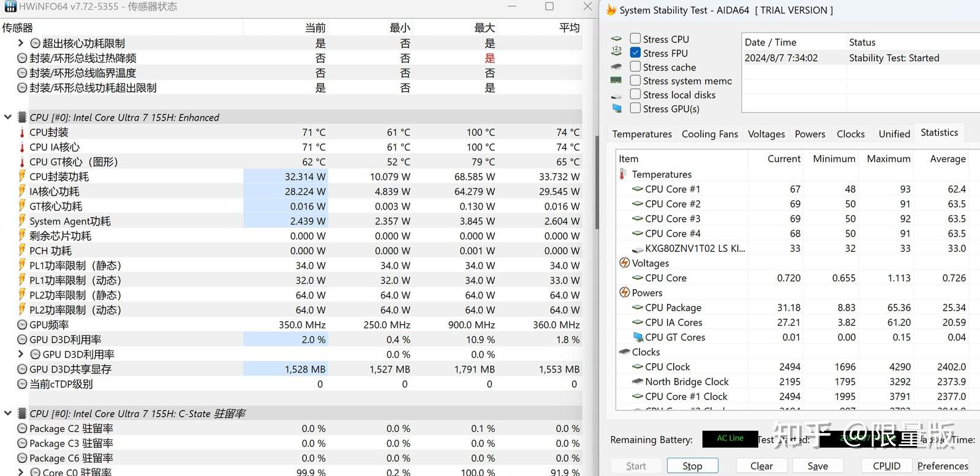Click the AC Line battery status indicator
This screenshot has width=980, height=476.
[730, 439]
